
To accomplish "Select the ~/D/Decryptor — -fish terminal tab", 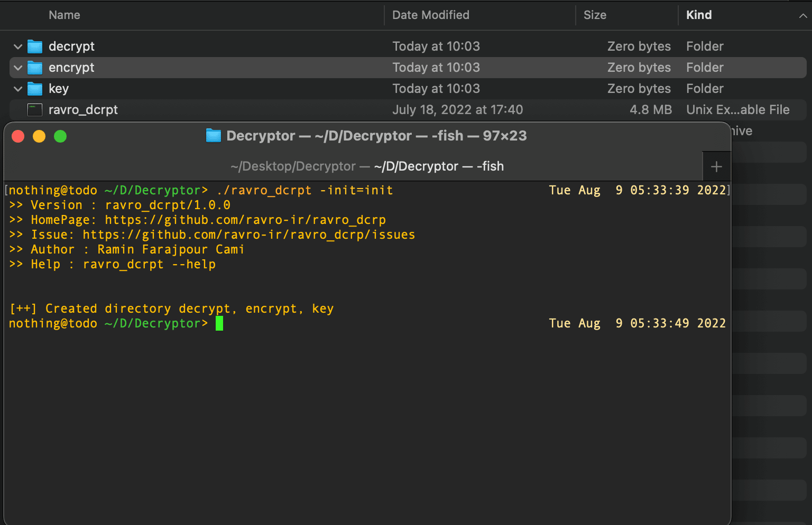I will [x=439, y=166].
